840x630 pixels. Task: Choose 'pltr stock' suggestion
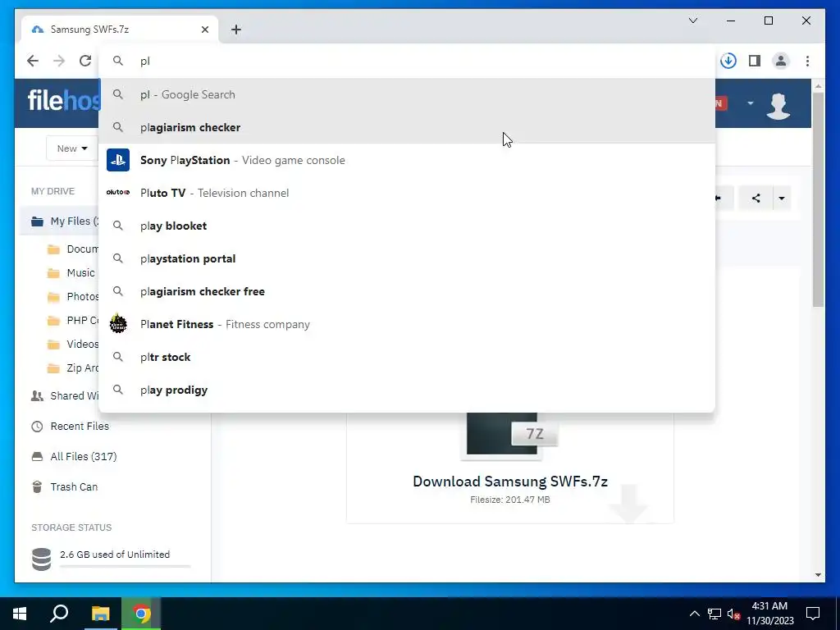(x=407, y=357)
